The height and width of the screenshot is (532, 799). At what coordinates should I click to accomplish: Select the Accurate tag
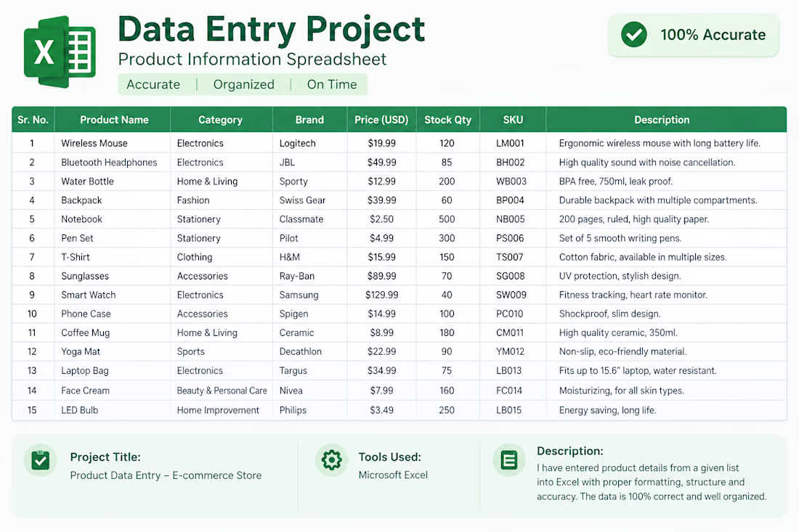click(153, 84)
